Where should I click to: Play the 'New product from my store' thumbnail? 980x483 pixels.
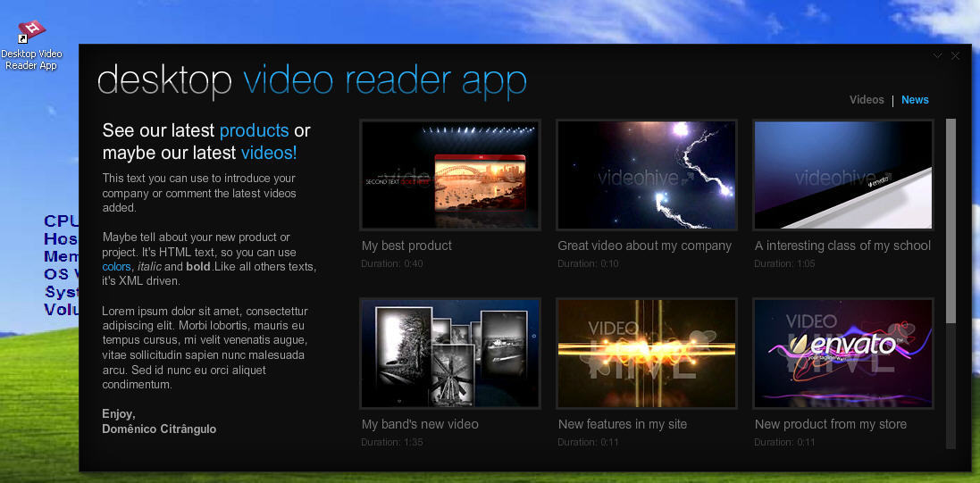(x=843, y=354)
